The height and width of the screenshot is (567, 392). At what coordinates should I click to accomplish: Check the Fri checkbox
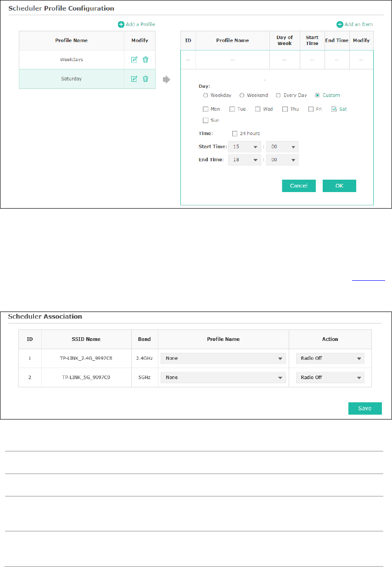point(311,109)
